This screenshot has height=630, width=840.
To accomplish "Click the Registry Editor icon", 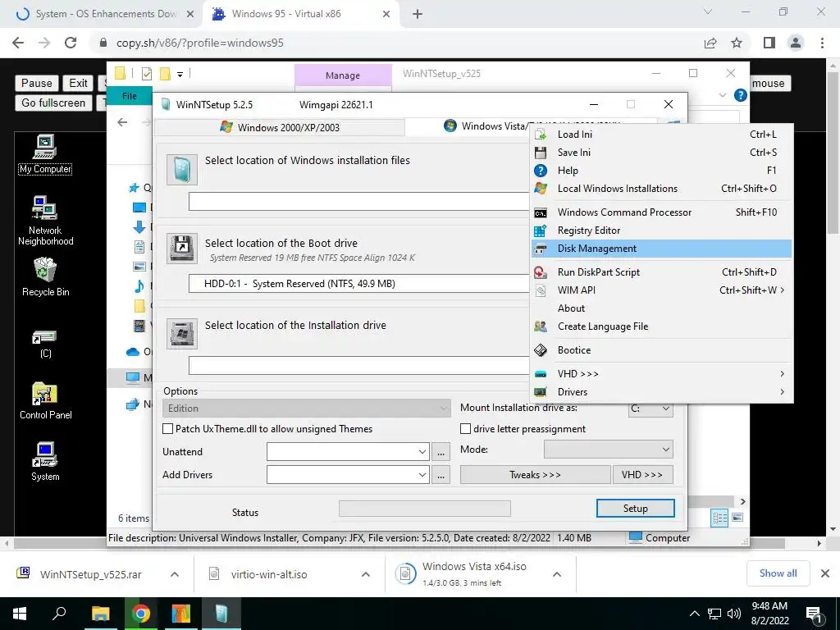I will click(541, 231).
